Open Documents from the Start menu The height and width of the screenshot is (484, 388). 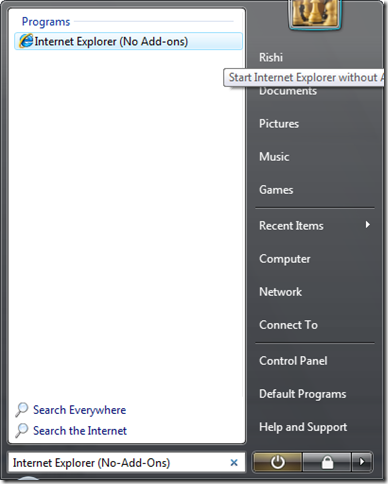[x=288, y=91]
